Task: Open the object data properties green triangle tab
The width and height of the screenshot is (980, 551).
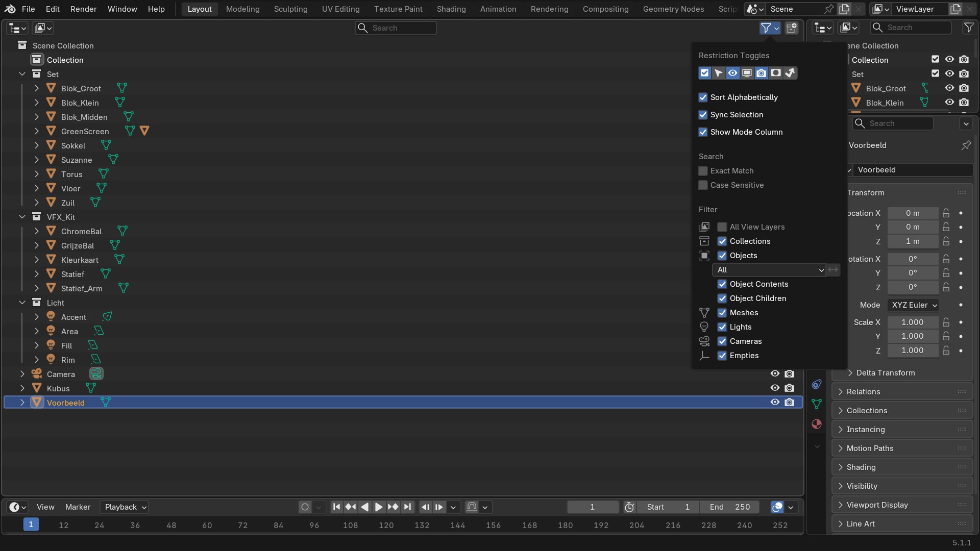Action: (817, 404)
